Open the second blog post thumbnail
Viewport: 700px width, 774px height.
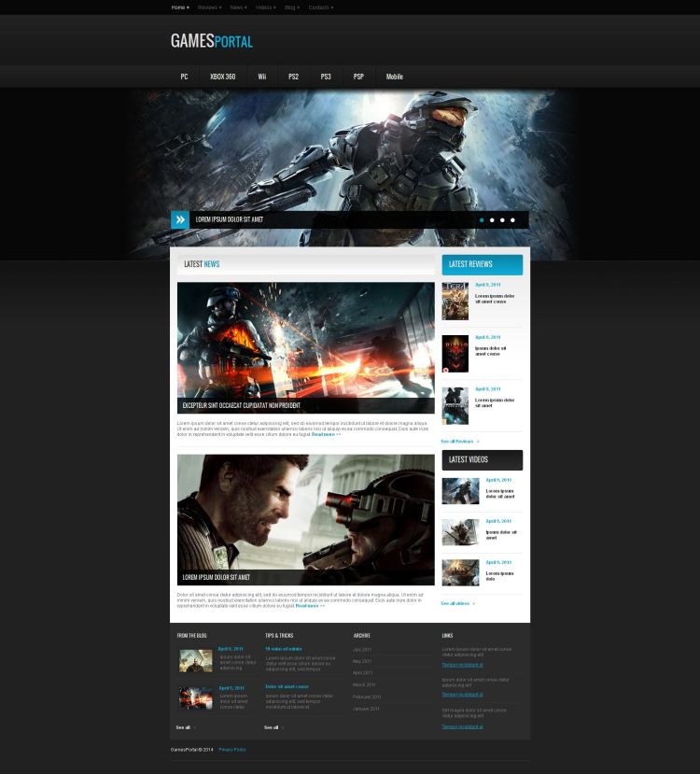click(196, 698)
